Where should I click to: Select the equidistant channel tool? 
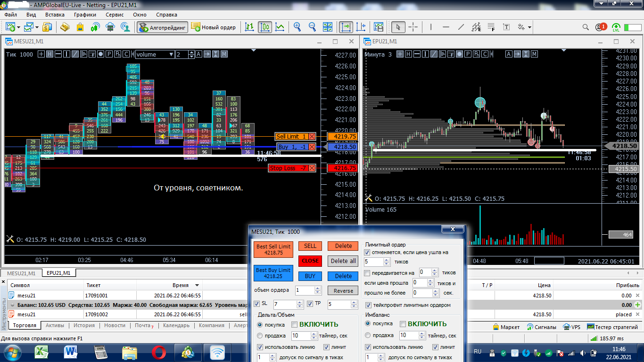tap(476, 27)
